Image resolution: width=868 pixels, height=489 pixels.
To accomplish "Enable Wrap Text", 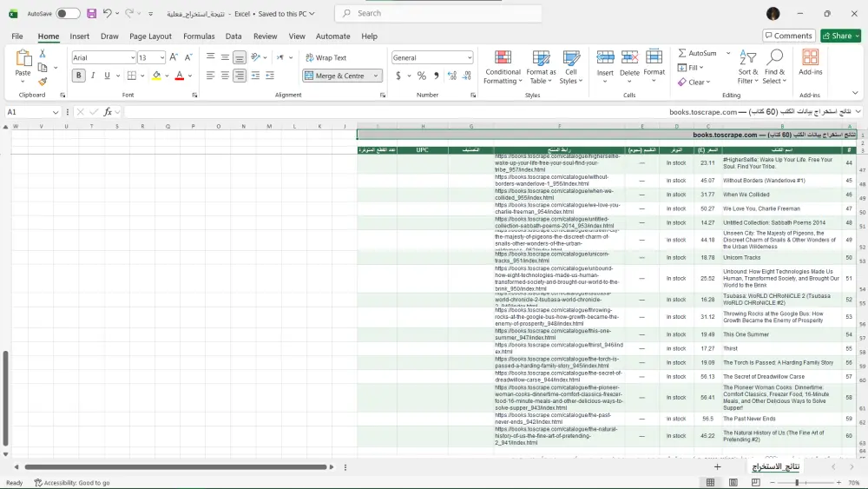I will [325, 57].
